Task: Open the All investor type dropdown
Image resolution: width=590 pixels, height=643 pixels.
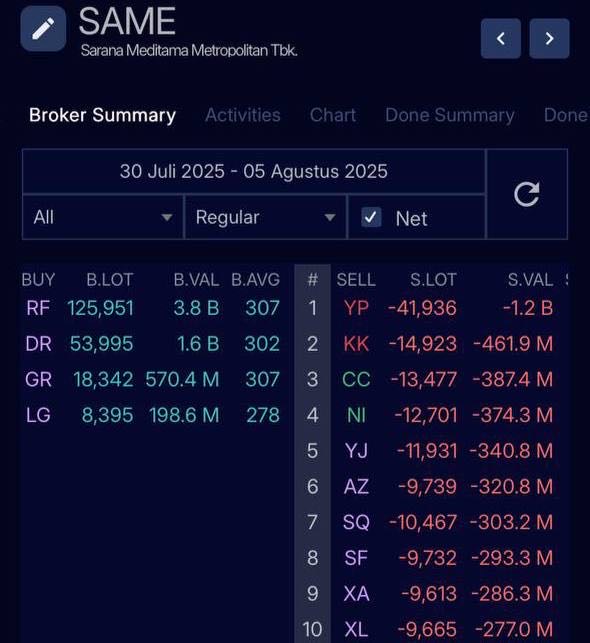Action: click(x=103, y=217)
